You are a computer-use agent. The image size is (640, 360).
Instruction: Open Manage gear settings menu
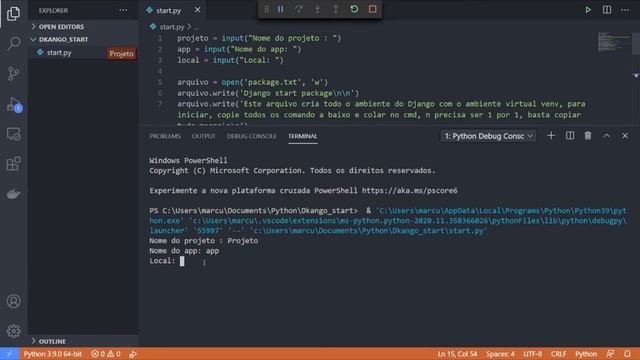tap(13, 331)
